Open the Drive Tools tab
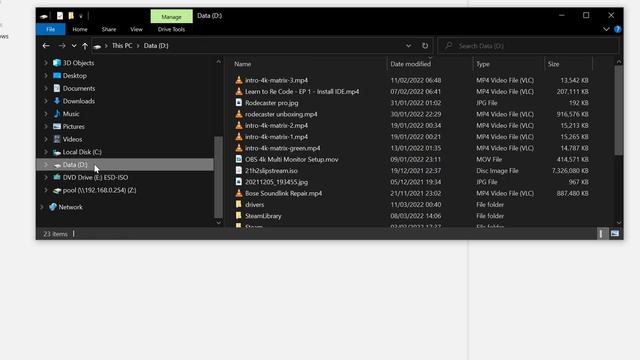Screen dimensions: 640x360 pyautogui.click(x=171, y=29)
